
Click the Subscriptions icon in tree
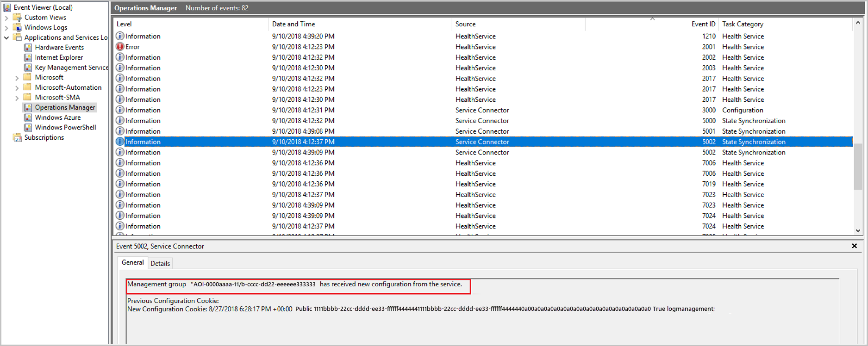point(17,137)
